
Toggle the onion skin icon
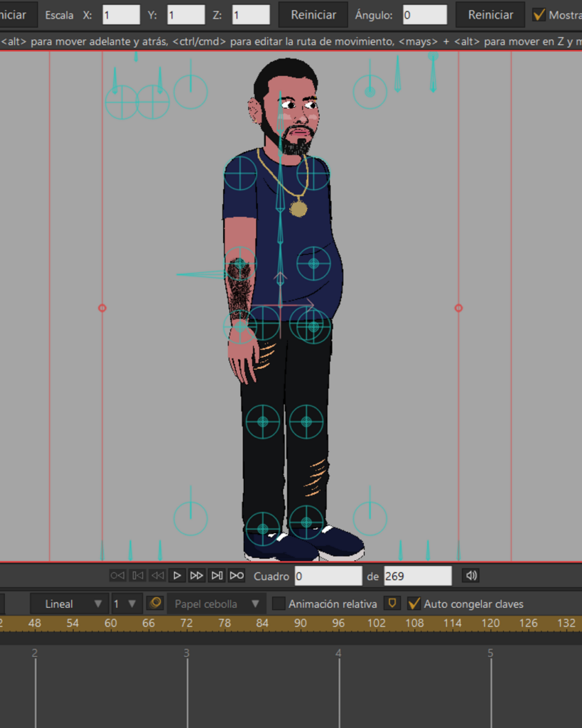pos(156,603)
